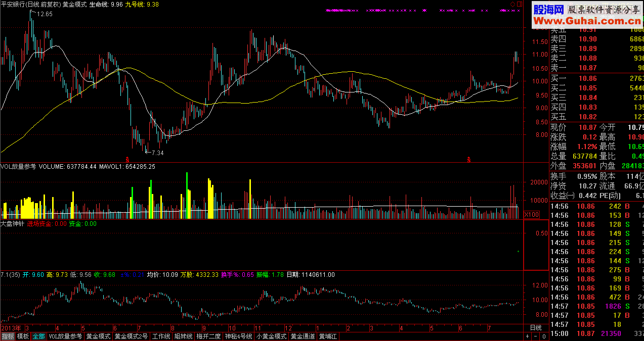The width and height of the screenshot is (644, 341).
Task: Click the 卖三 ask row
Action: tap(597, 48)
